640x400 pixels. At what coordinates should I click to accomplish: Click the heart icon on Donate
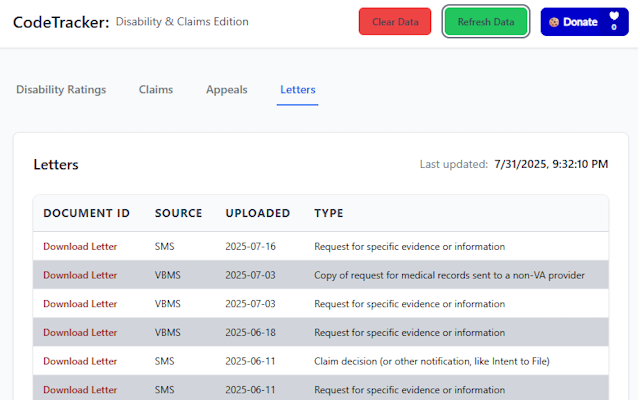tap(614, 16)
